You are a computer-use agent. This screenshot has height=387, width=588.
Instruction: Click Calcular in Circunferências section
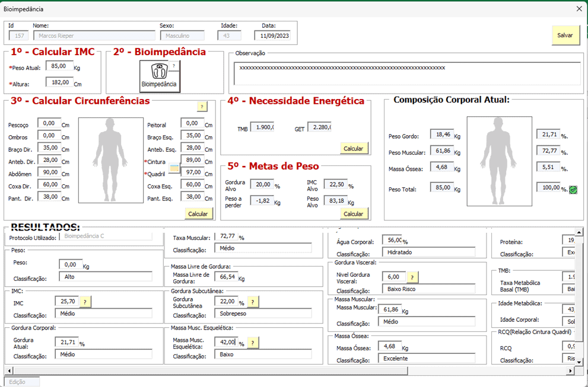pyautogui.click(x=198, y=214)
